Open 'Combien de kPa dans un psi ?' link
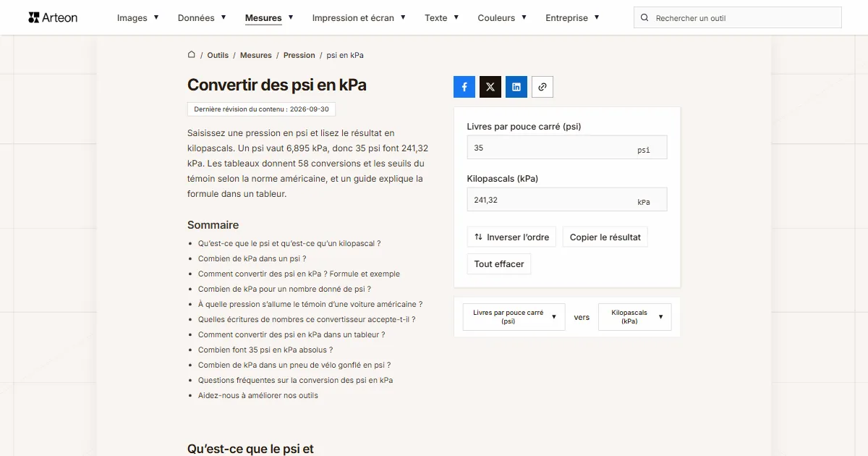Viewport: 868px width, 456px height. pos(252,258)
